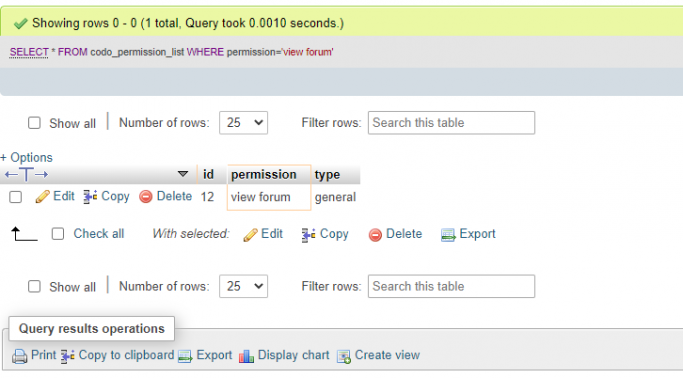Click the id cell showing 12
Viewport: 683px width, 378px height.
pyautogui.click(x=207, y=197)
